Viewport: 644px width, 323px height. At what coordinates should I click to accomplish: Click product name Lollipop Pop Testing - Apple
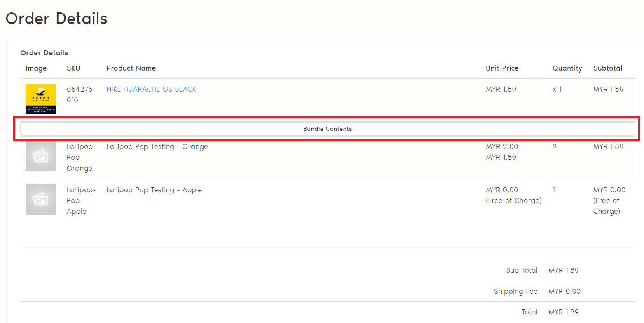coord(154,190)
